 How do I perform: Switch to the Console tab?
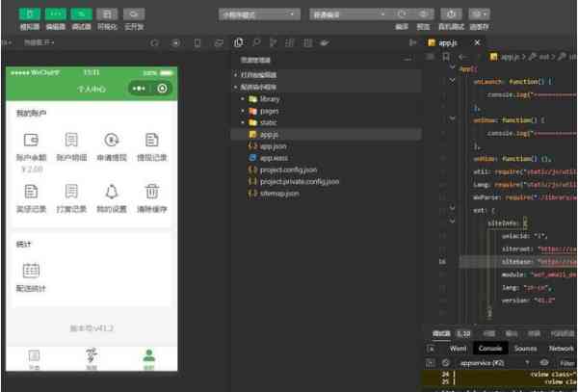tap(489, 348)
